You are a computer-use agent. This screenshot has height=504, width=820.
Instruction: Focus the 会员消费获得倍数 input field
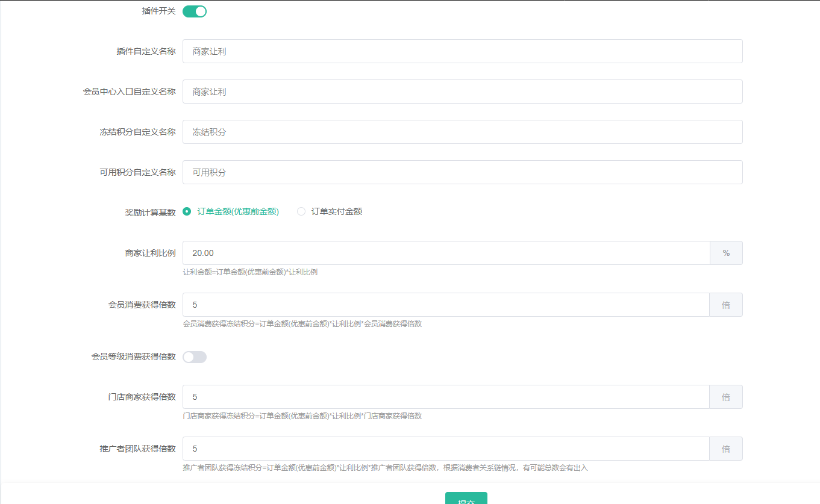[446, 305]
